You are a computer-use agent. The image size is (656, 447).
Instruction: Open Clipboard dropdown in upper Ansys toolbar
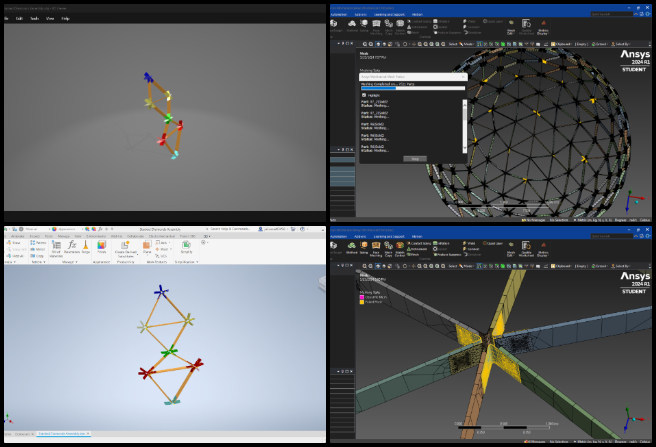click(x=561, y=44)
